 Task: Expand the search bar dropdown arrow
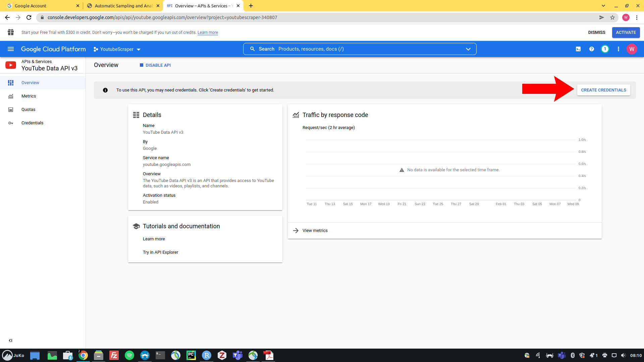tap(468, 49)
